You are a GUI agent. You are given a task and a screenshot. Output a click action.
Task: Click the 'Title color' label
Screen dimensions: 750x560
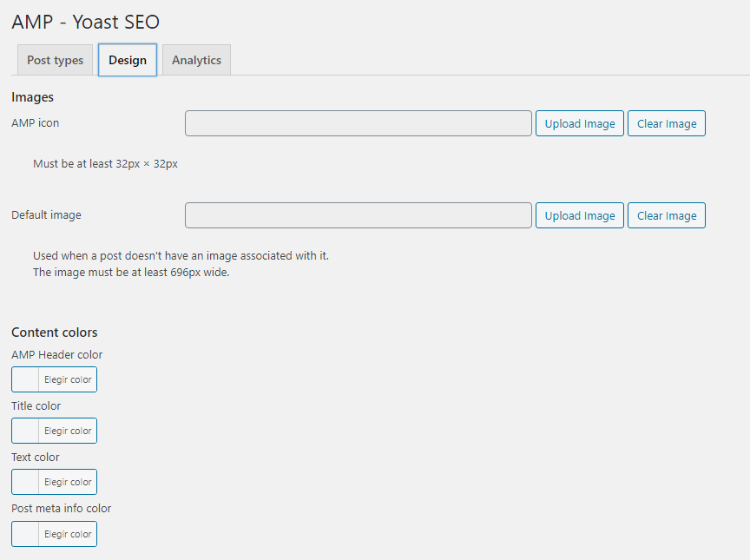pyautogui.click(x=36, y=406)
